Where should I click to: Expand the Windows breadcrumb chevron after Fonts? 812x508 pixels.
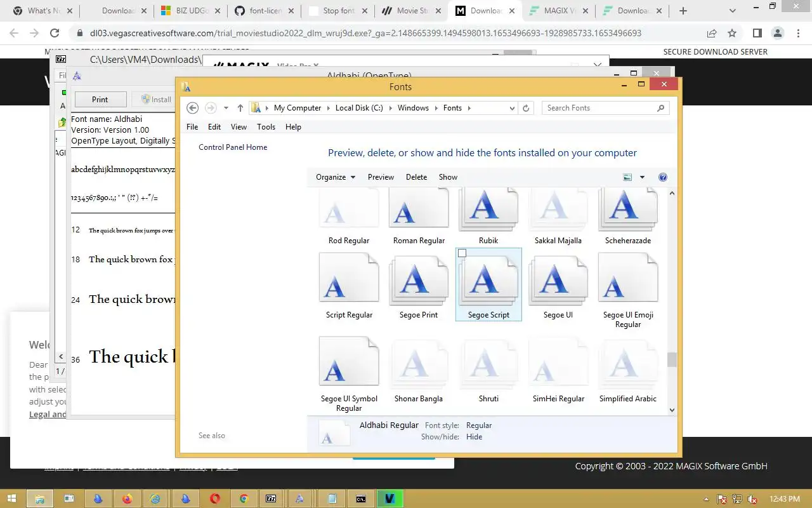pyautogui.click(x=469, y=108)
